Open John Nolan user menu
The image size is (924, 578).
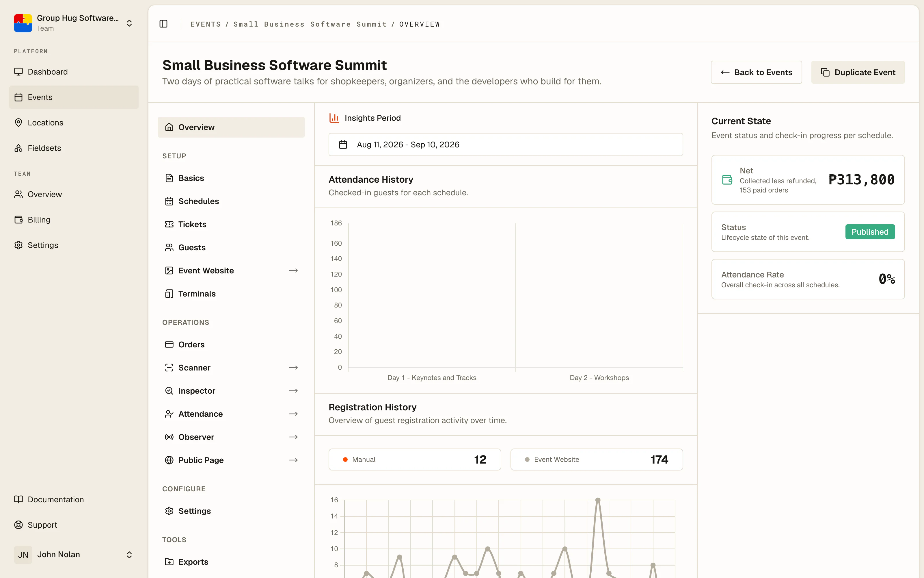click(74, 554)
